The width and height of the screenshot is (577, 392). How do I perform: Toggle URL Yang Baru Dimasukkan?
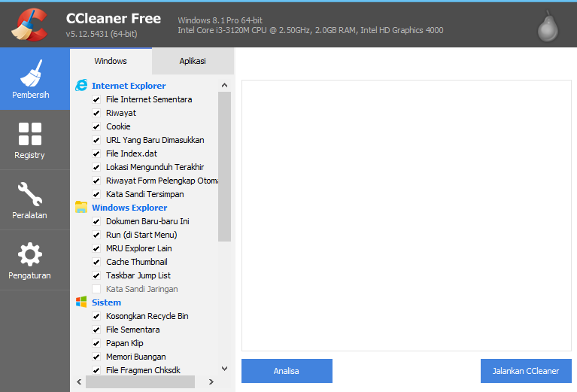(96, 140)
